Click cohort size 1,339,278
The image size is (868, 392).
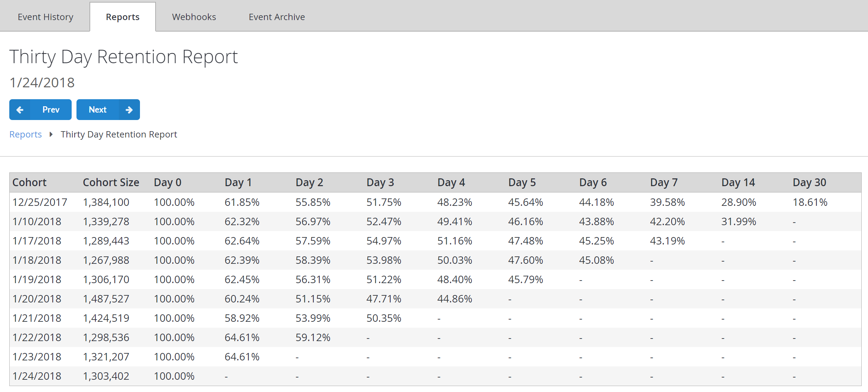[x=106, y=221]
